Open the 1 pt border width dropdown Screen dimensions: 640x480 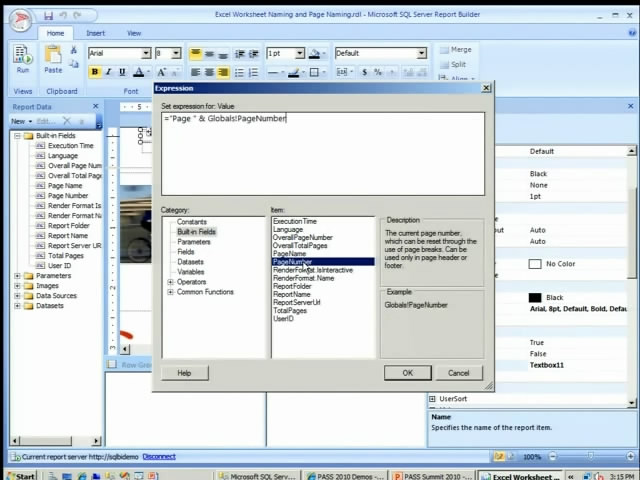[300, 53]
